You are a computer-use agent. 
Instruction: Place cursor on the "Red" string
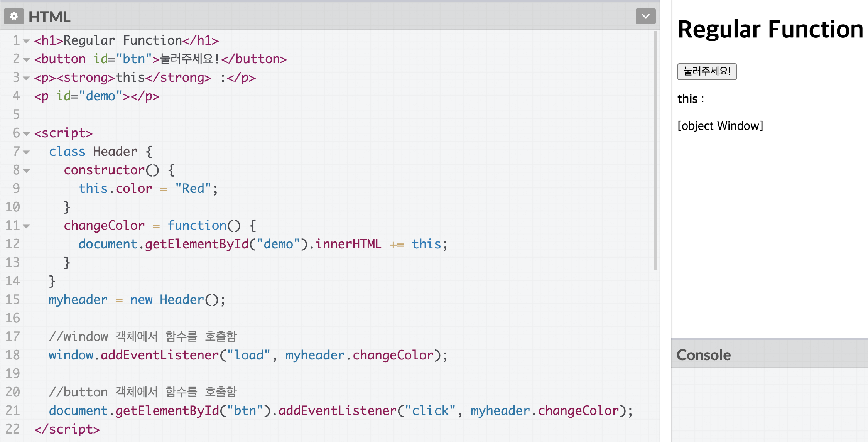coord(193,189)
